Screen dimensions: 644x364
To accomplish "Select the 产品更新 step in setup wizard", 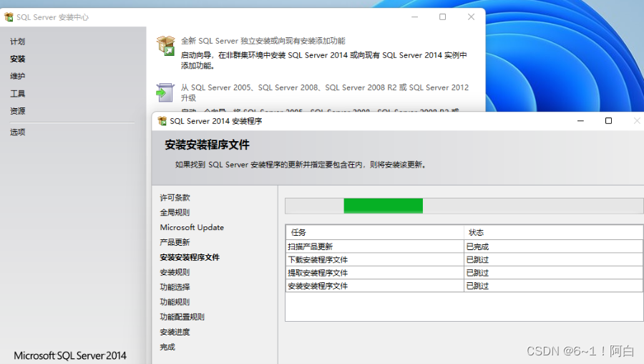I will point(175,242).
